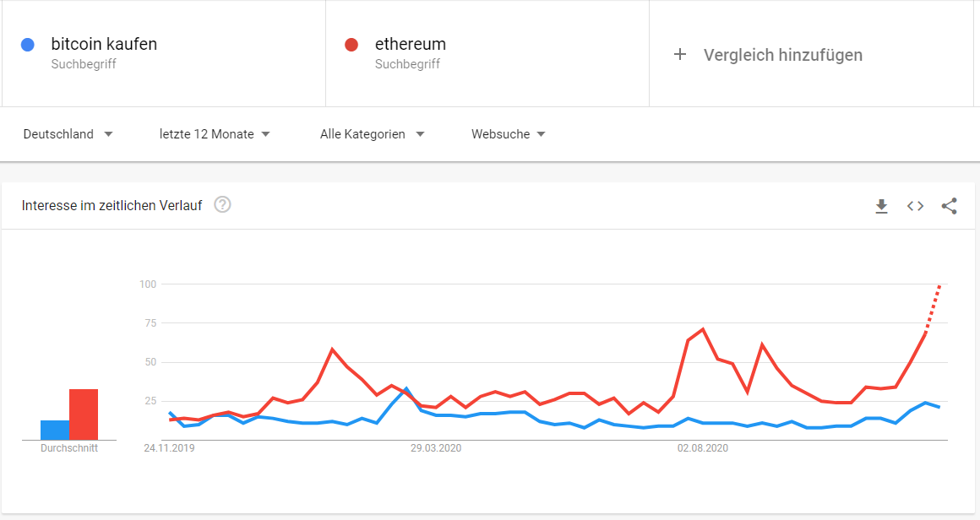Open the Deutschland region dropdown
The width and height of the screenshot is (980, 520).
point(68,134)
